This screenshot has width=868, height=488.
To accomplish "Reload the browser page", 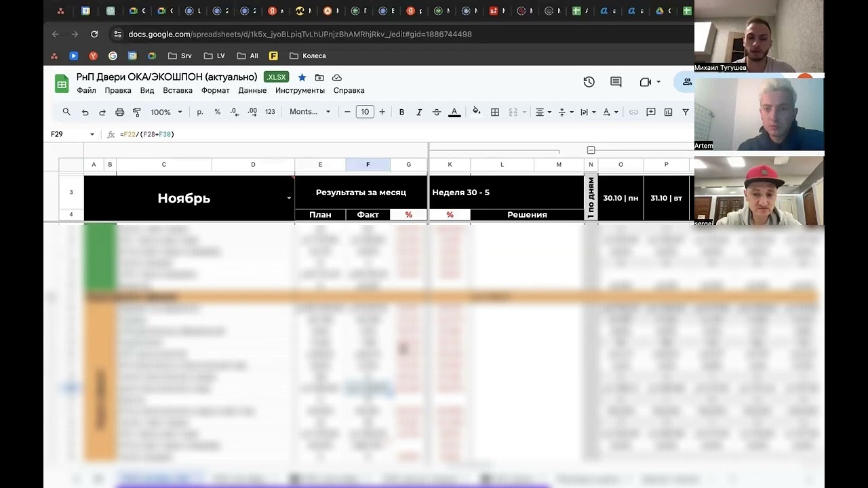I will (x=94, y=34).
